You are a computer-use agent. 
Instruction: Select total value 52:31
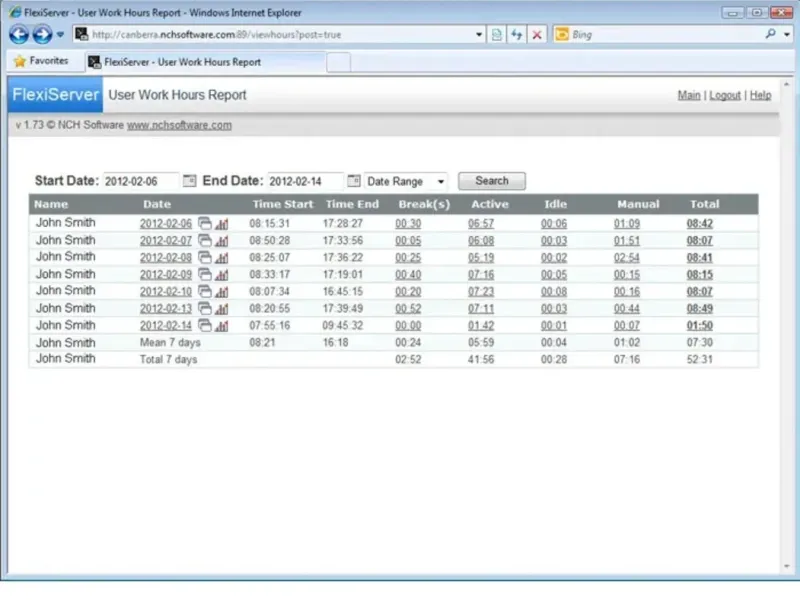(699, 359)
